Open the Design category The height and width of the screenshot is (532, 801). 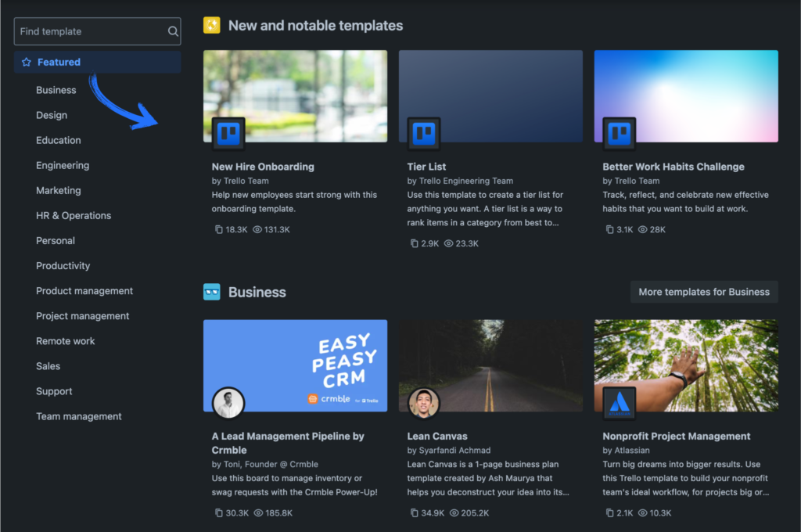(52, 115)
